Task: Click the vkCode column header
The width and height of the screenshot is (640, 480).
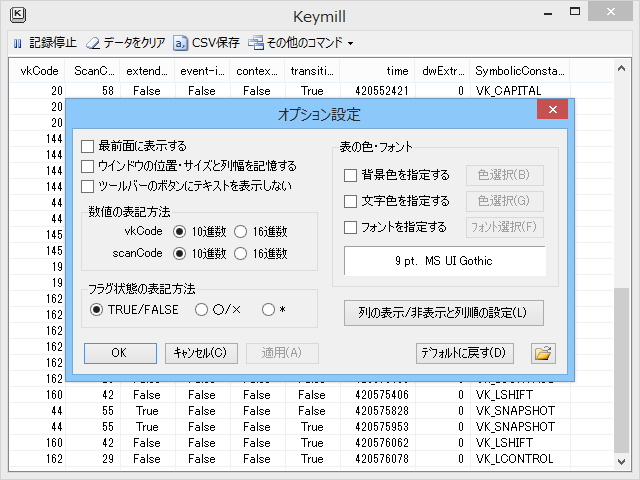Action: click(37, 71)
